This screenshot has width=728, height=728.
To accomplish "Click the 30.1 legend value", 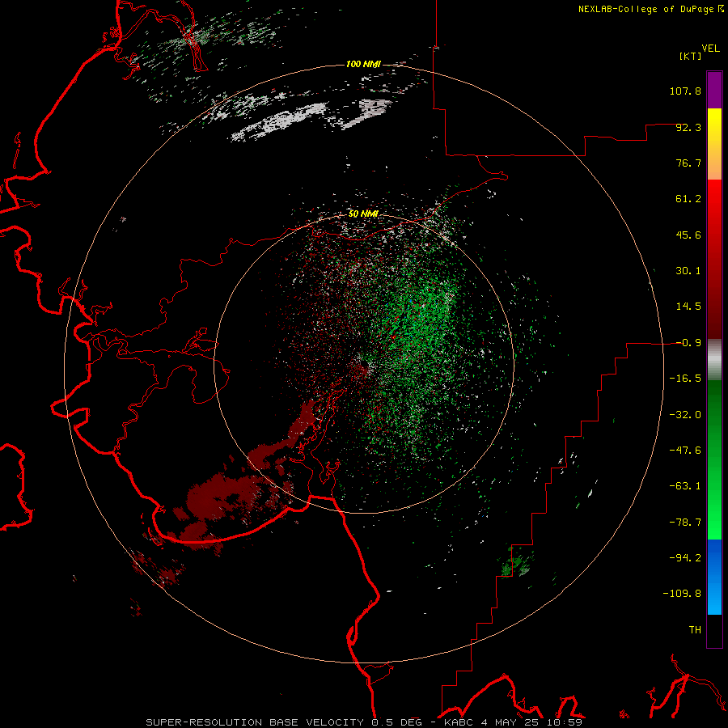I will [688, 271].
